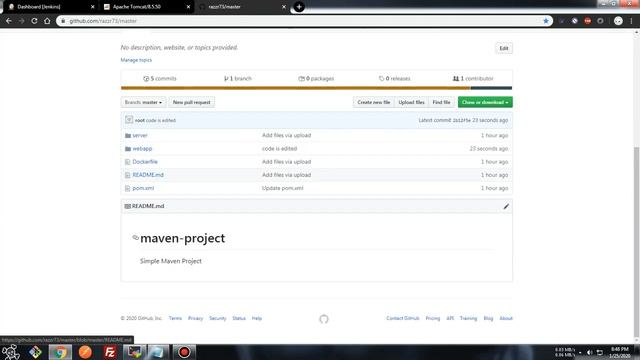Go back with browser back arrow

9,21
